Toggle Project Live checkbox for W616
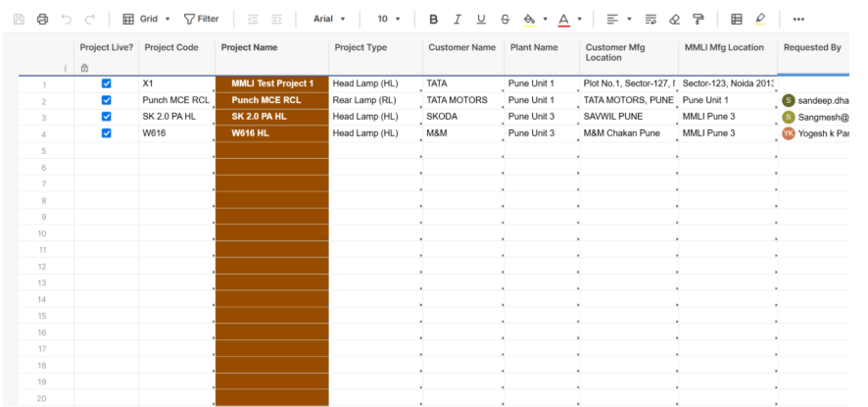Viewport: 868px width, 407px height. coord(107,133)
